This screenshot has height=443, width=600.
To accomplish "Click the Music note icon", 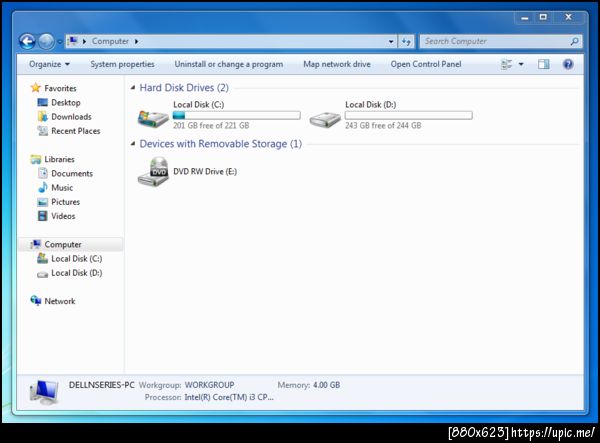I will coord(42,187).
